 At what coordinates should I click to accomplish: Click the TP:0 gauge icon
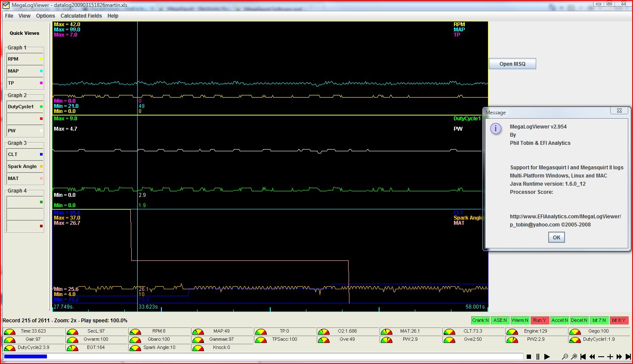[x=261, y=331]
